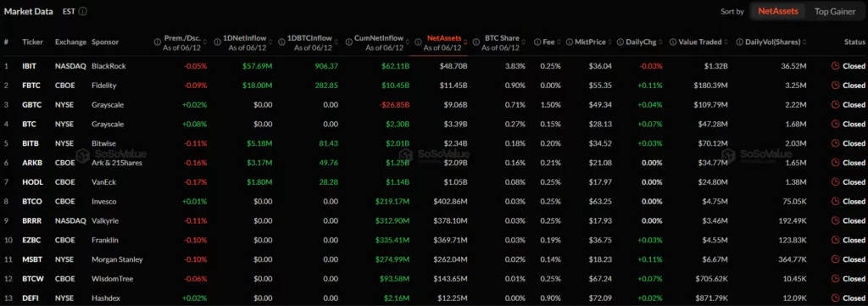This screenshot has height=306, width=868.
Task: Click the clock status icon for ARKB
Action: pyautogui.click(x=835, y=163)
